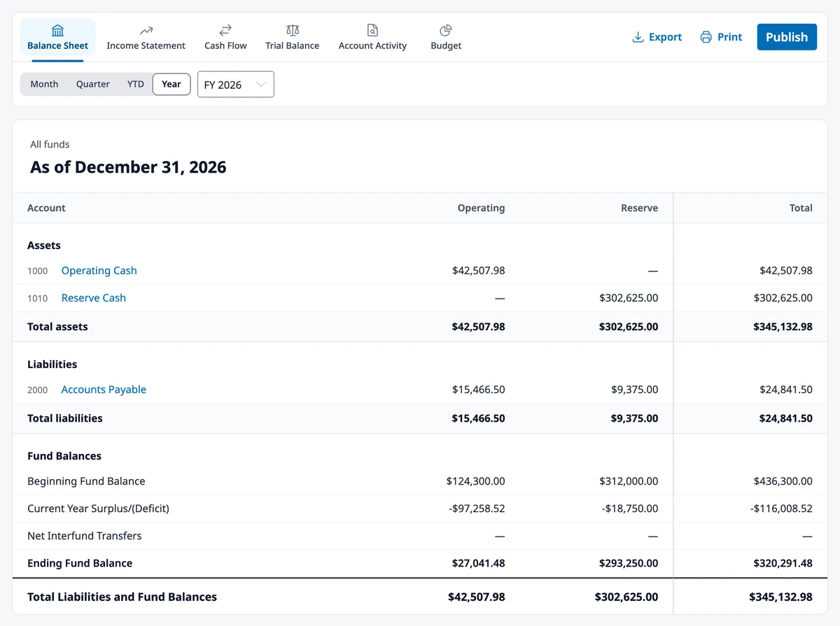Screen dimensions: 840x626
Task: Click the Total assets value $345,132.98
Action: pyautogui.click(x=783, y=327)
